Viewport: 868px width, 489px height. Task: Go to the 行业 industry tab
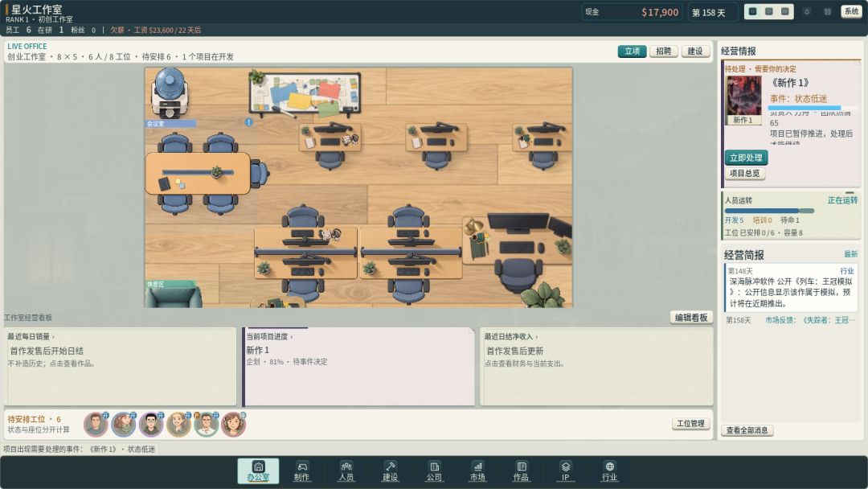609,471
